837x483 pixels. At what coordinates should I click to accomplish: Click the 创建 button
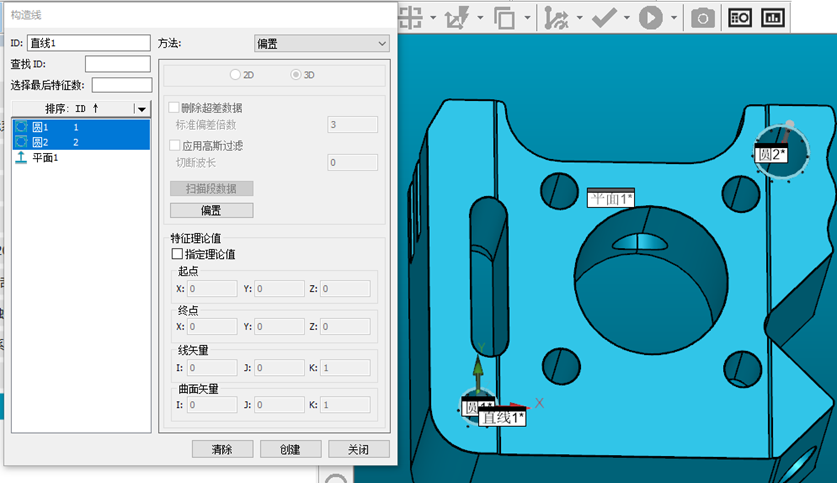click(x=290, y=450)
